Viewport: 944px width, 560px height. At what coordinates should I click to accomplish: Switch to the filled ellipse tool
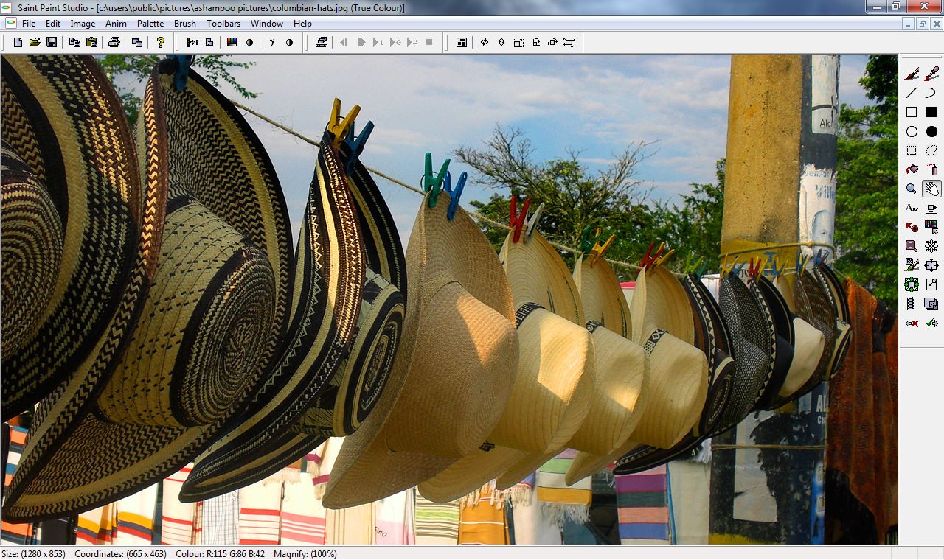pos(931,131)
